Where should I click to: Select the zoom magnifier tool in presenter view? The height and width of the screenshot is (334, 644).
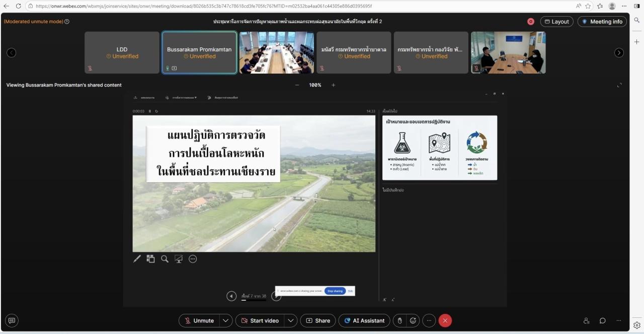(165, 259)
